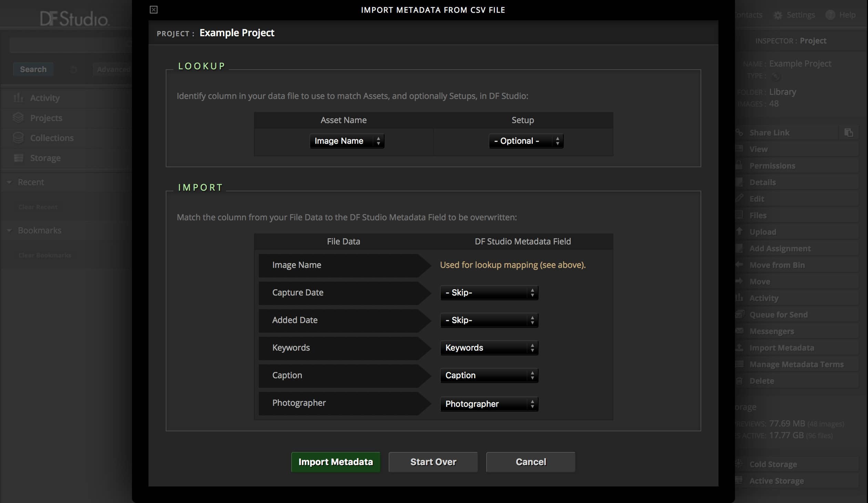Open the Setup Optional dropdown

[x=526, y=141]
